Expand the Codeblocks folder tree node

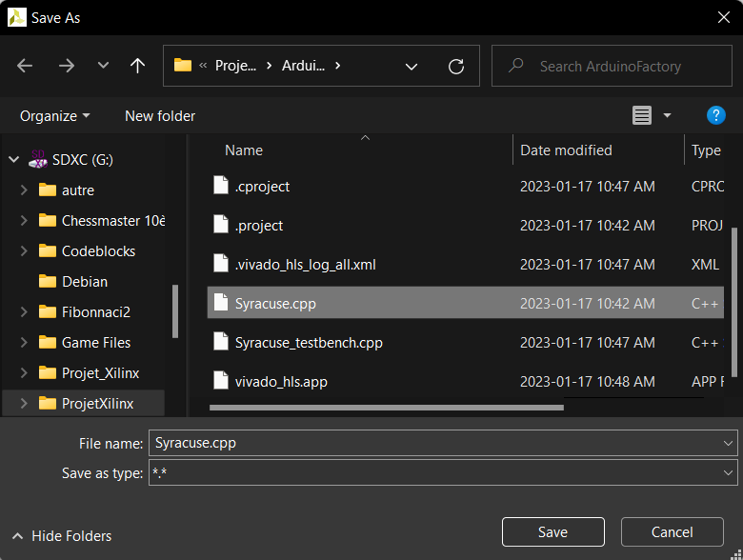pyautogui.click(x=24, y=251)
